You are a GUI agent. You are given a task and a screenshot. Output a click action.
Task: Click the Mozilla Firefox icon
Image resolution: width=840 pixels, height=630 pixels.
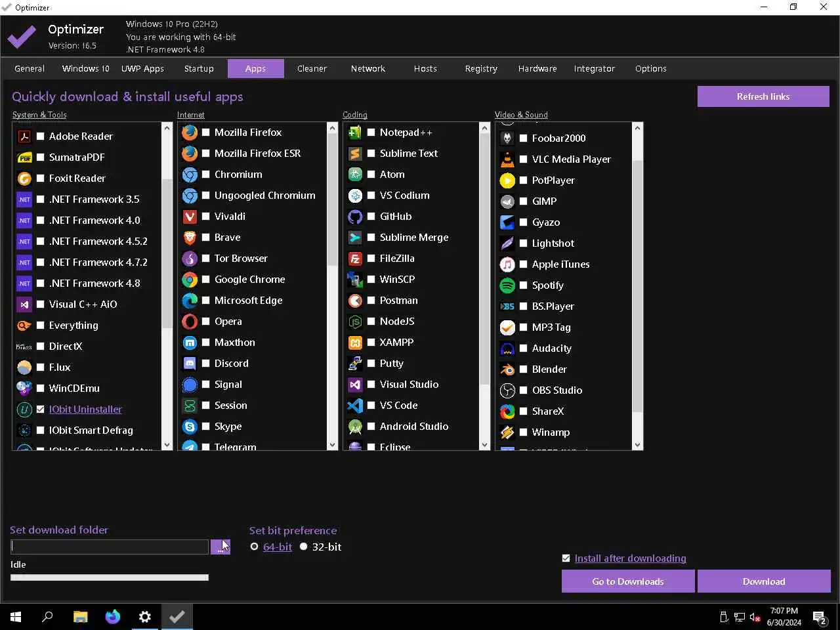tap(190, 133)
